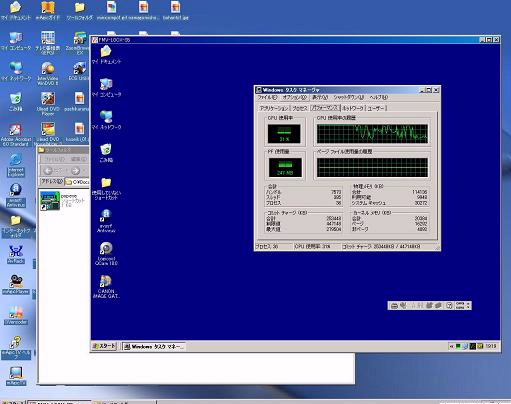Image resolution: width=511 pixels, height=404 pixels.
Task: Open シャットダウン menu in Task Manager
Action: [349, 97]
